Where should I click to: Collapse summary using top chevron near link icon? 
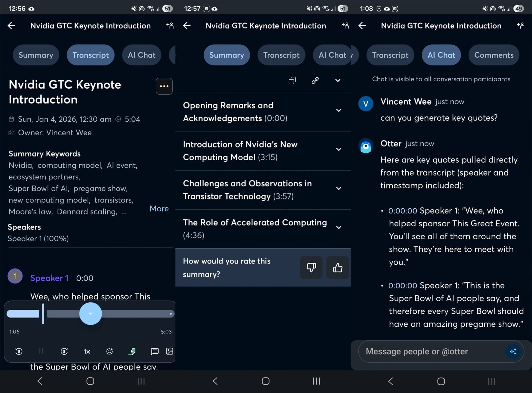338,81
